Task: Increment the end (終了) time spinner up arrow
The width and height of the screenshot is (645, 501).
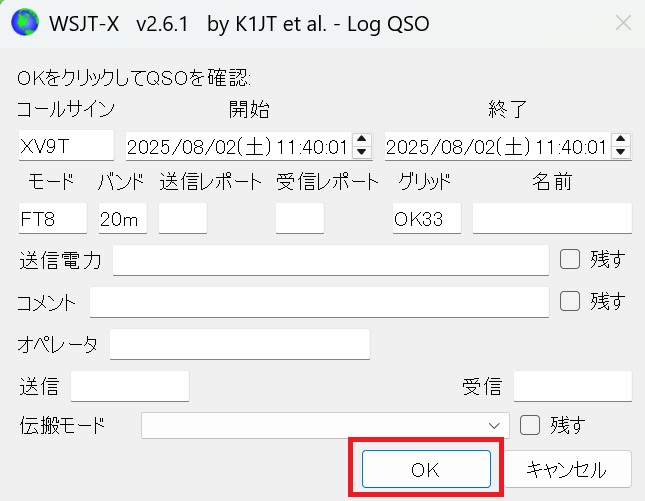Action: [x=621, y=140]
